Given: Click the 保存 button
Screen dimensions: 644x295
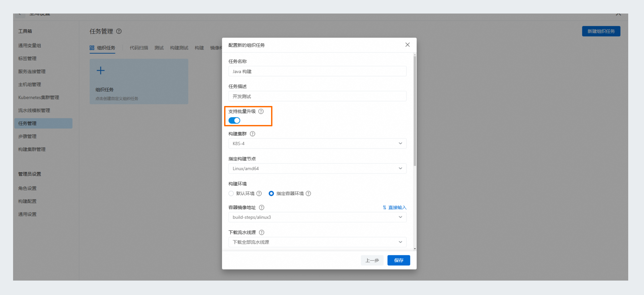Looking at the screenshot, I should 398,260.
